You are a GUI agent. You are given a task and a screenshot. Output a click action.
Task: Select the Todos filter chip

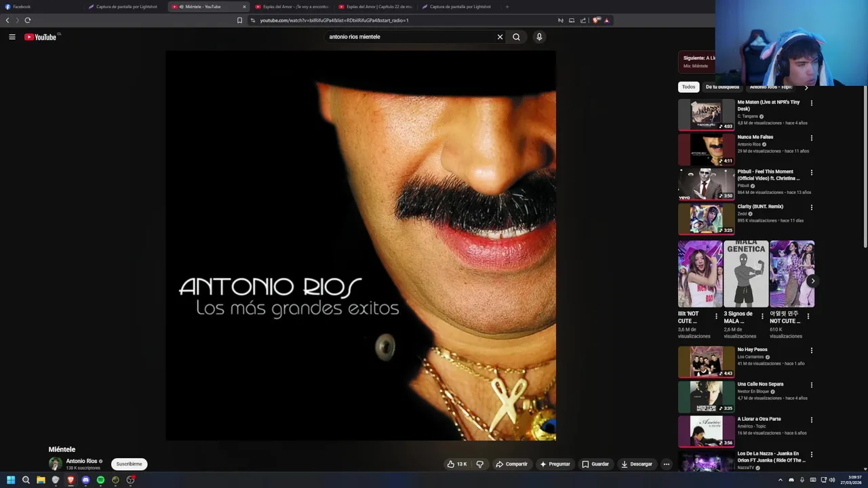[x=688, y=87]
